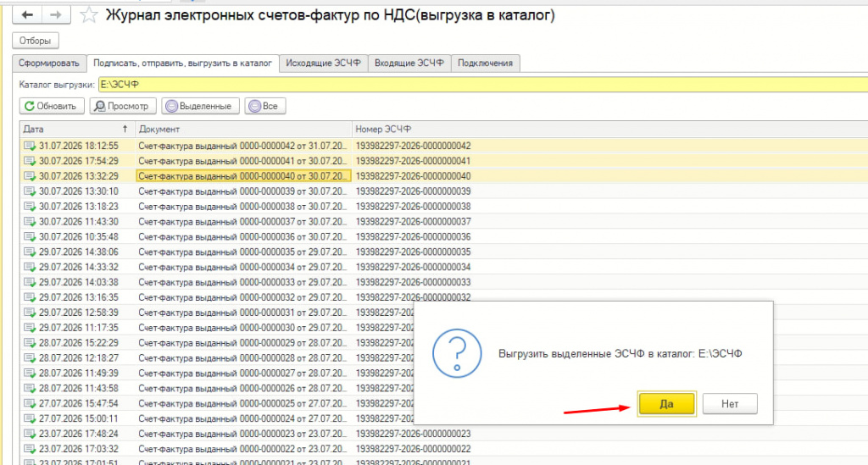
Task: Click number 193982297-2026-0000000033
Action: (413, 282)
